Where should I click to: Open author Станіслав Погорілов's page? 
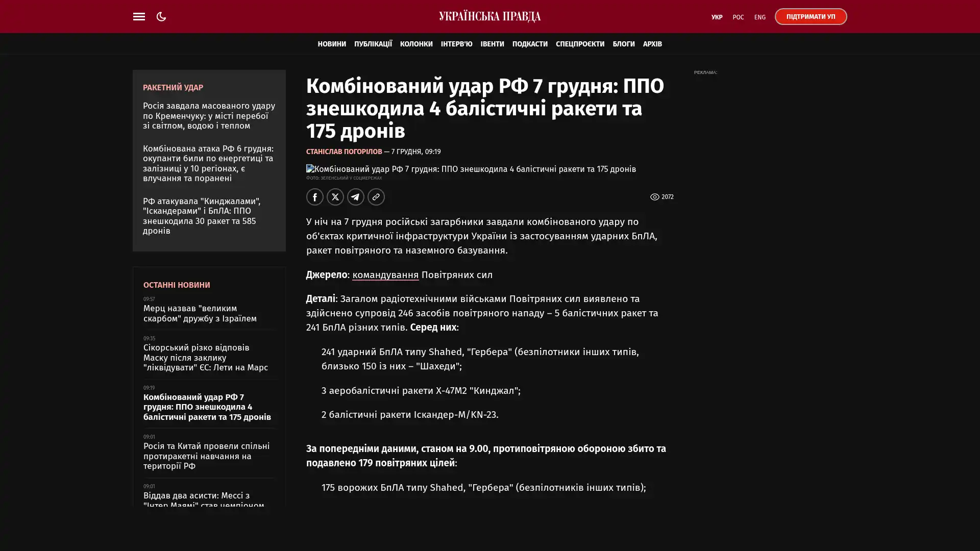coord(344,152)
